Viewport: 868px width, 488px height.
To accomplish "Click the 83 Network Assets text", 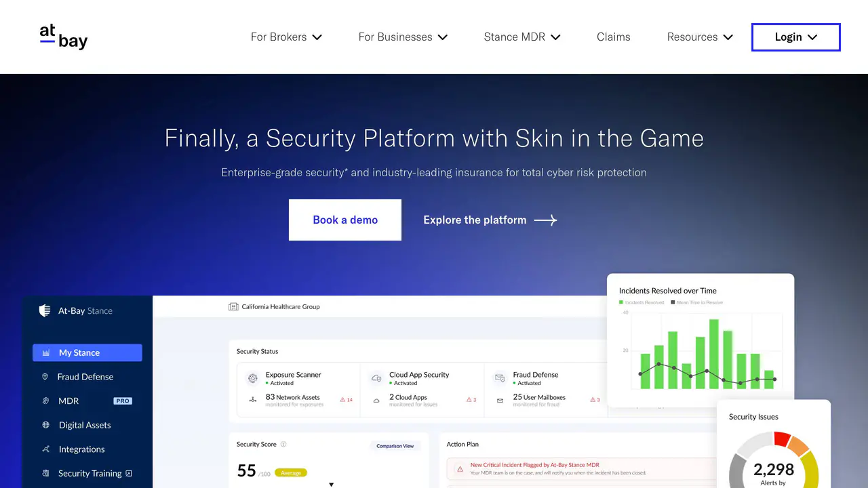I will click(293, 397).
